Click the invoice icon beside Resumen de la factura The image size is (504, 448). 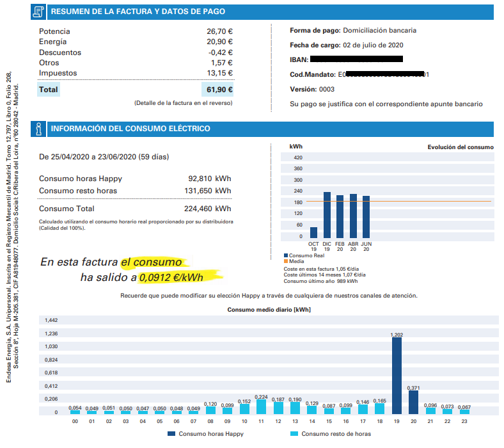39,12
